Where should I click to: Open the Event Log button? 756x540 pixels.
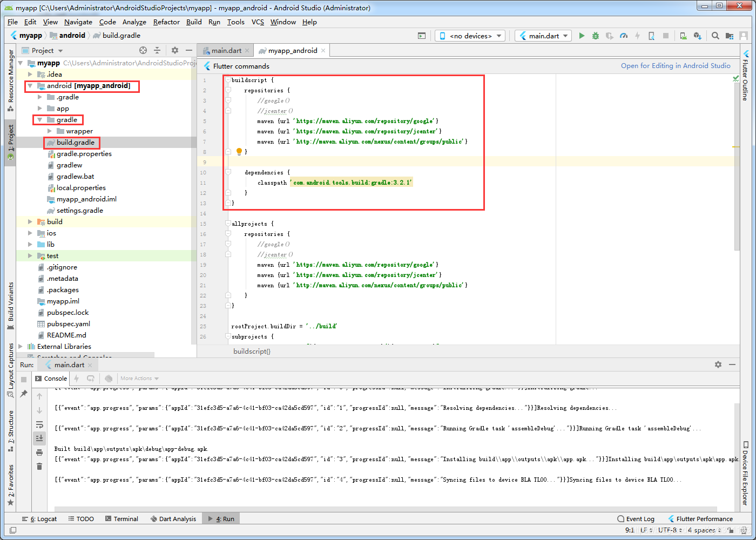tap(636, 519)
